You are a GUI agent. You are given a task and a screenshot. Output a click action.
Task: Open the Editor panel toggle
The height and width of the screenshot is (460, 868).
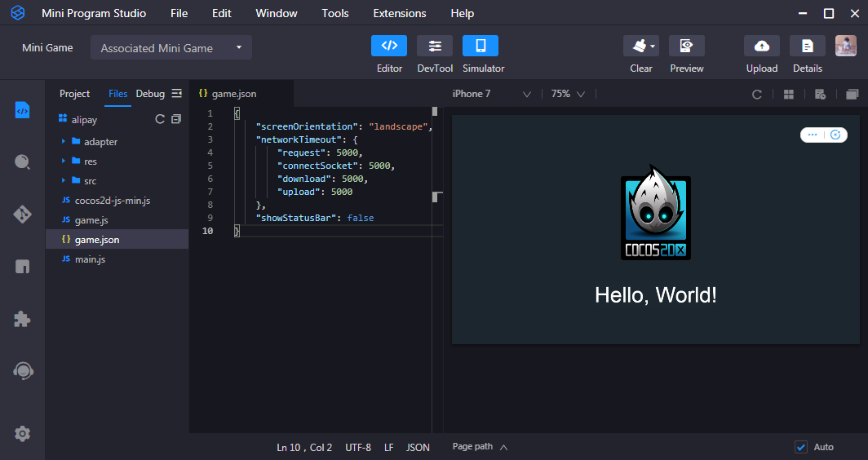tap(388, 46)
